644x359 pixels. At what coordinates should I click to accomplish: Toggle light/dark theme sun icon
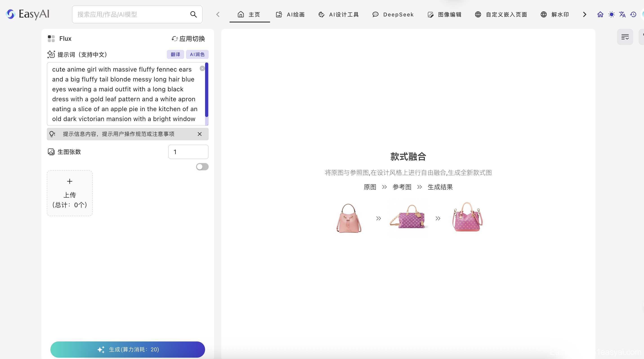[611, 14]
